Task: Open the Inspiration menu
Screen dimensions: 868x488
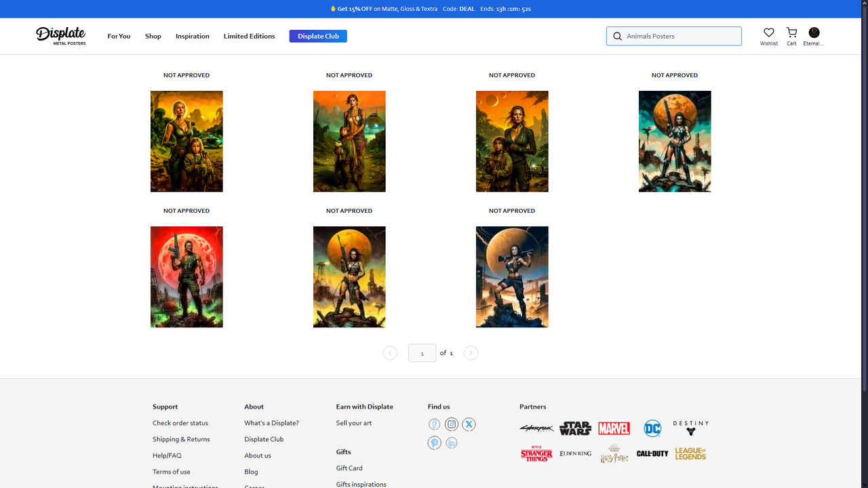Action: [x=193, y=36]
